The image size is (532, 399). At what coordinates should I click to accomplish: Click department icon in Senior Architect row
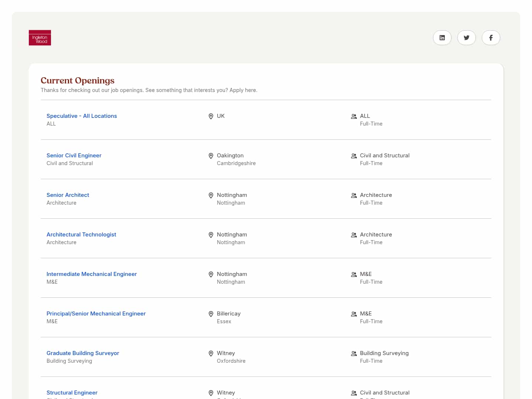[x=354, y=195]
